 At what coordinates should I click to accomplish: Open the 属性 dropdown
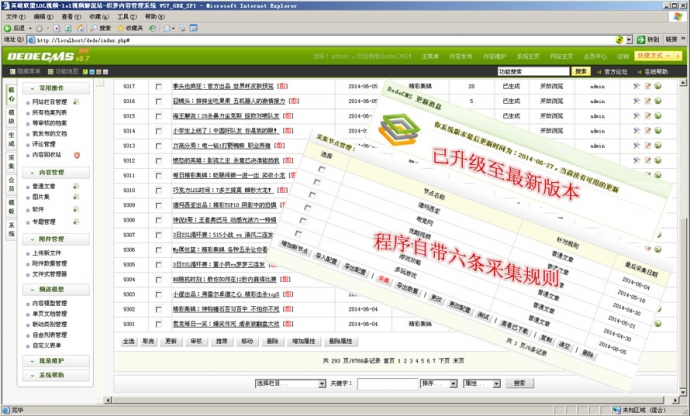(481, 383)
